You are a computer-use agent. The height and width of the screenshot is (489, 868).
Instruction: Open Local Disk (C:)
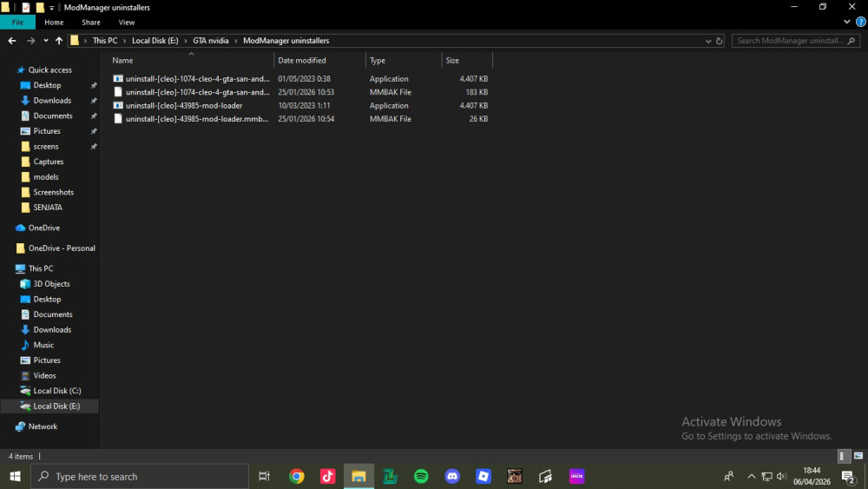[57, 391]
